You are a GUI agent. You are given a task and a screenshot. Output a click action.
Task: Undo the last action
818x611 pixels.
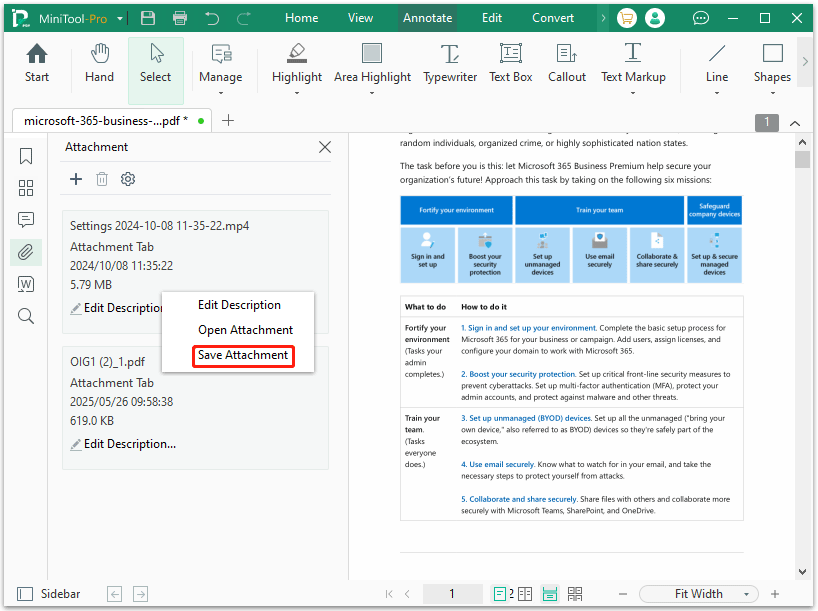212,18
